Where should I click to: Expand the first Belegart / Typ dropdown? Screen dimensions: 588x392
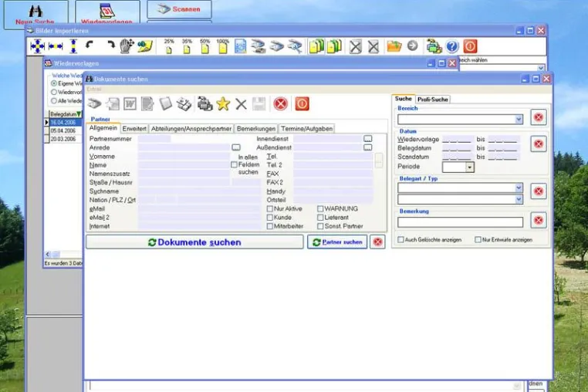pyautogui.click(x=519, y=188)
